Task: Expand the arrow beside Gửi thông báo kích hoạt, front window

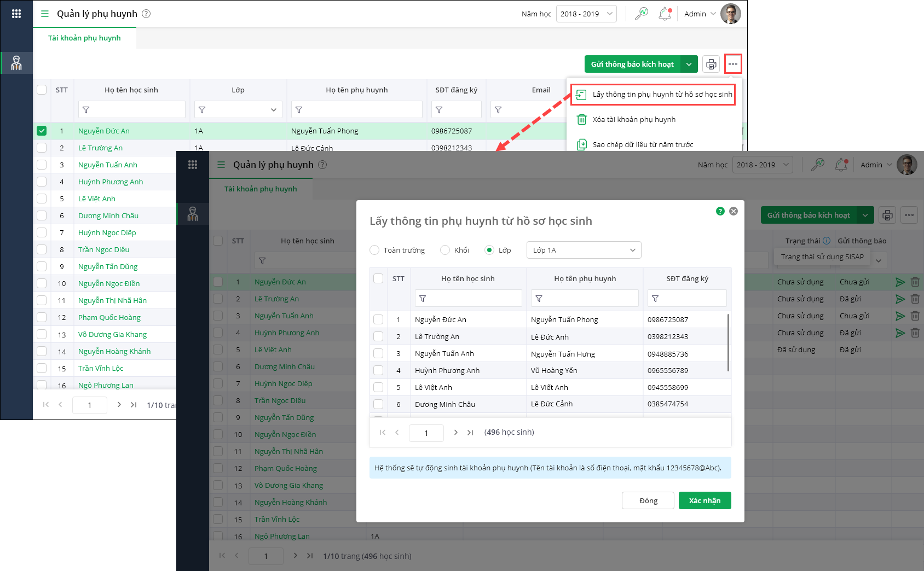Action: coord(865,215)
